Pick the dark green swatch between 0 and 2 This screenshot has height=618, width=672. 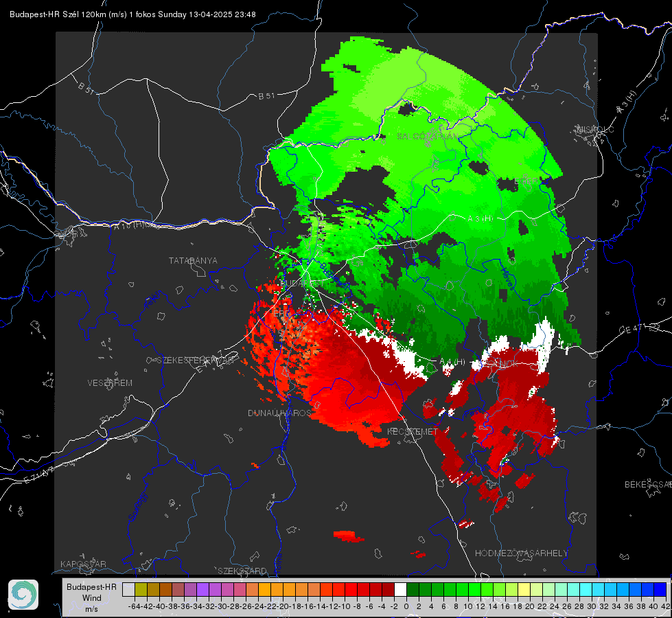(413, 589)
